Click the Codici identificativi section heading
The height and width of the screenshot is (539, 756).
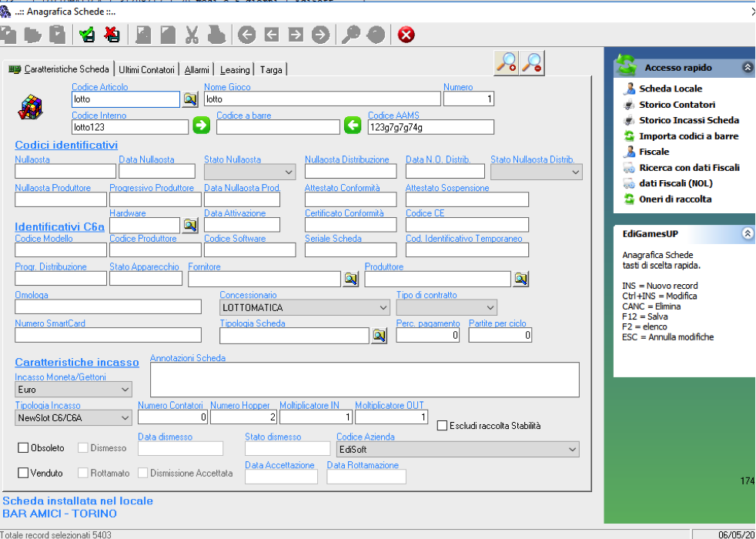[66, 145]
